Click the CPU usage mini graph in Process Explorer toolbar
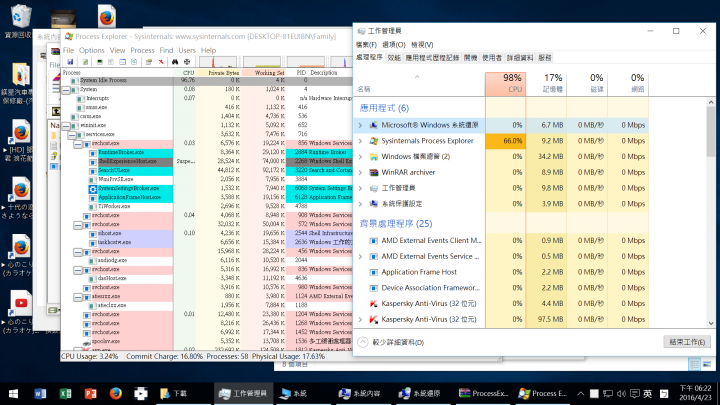This screenshot has width=720, height=405. (x=218, y=62)
